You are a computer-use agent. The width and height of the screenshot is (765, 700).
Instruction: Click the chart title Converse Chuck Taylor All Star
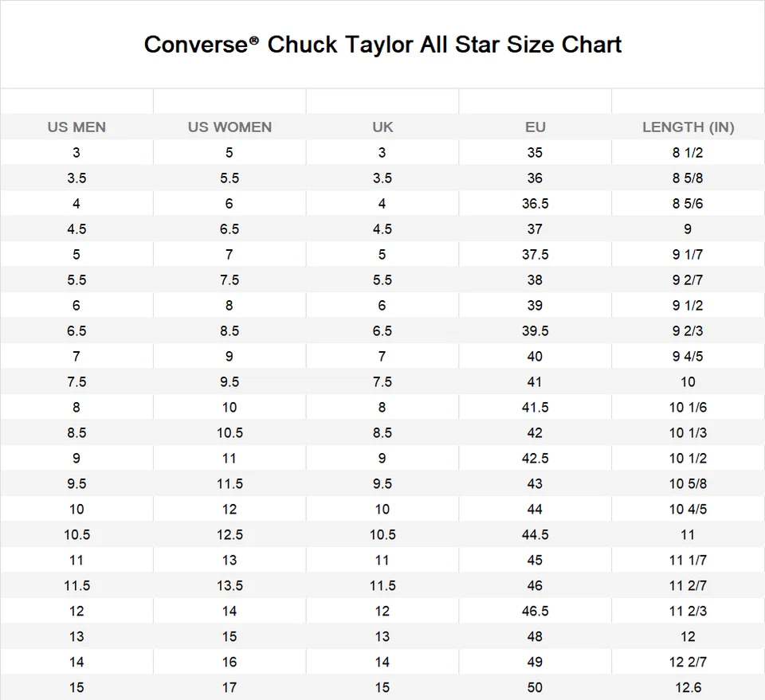[x=382, y=44]
